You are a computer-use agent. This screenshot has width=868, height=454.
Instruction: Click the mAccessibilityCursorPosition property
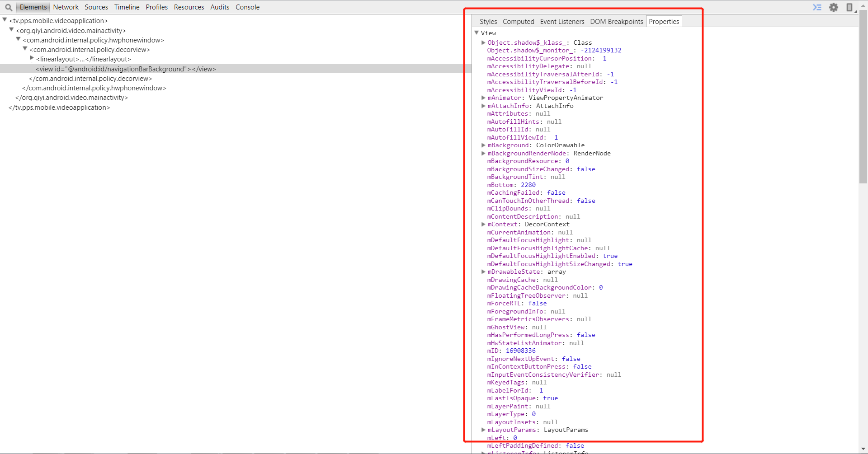pos(539,58)
